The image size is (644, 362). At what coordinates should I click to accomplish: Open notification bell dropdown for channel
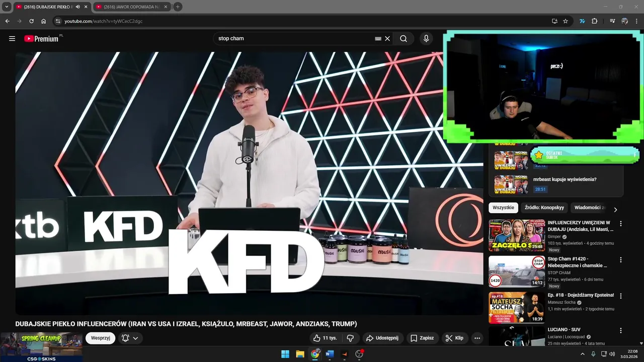pyautogui.click(x=130, y=338)
